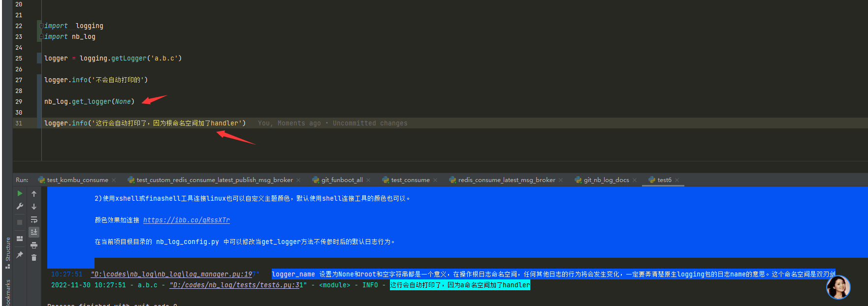The height and width of the screenshot is (306, 868).
Task: Close the test_kombu_consume tab
Action: pyautogui.click(x=114, y=180)
